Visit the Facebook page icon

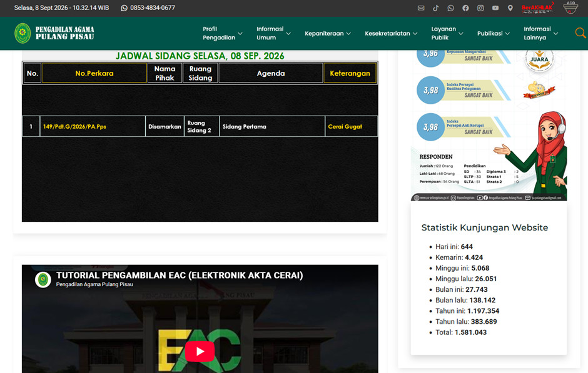pos(465,8)
